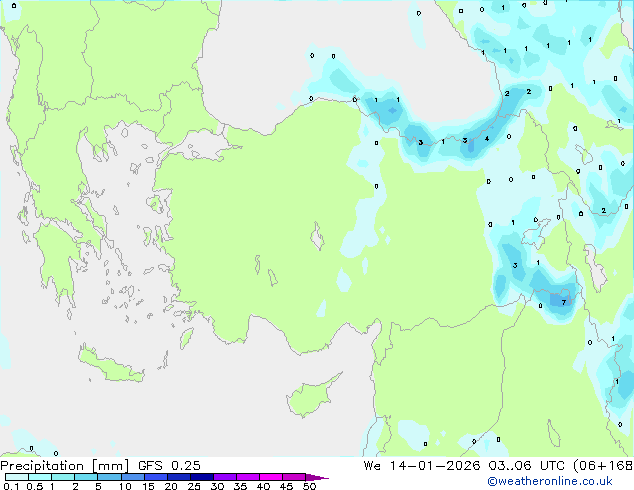634x490 pixels.
Task: Click the legend label "25"
Action: tap(194, 486)
